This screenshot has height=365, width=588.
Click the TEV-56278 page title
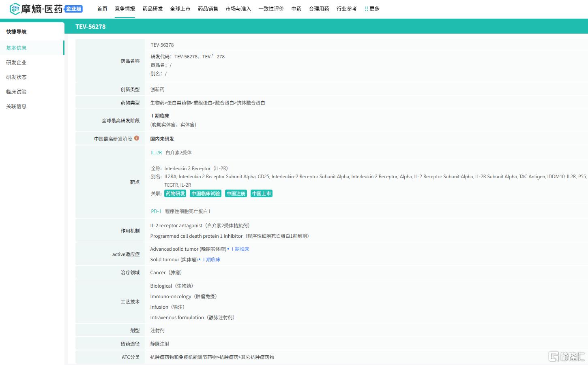point(90,27)
